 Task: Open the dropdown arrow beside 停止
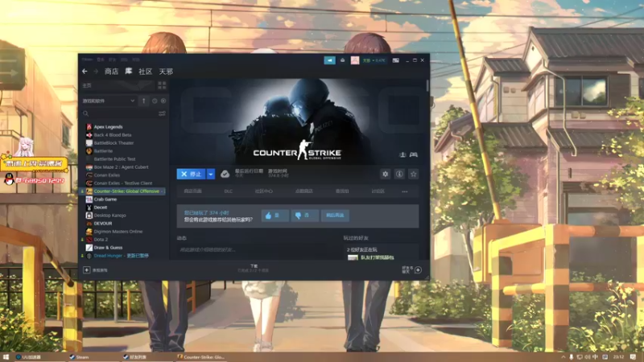click(x=211, y=174)
